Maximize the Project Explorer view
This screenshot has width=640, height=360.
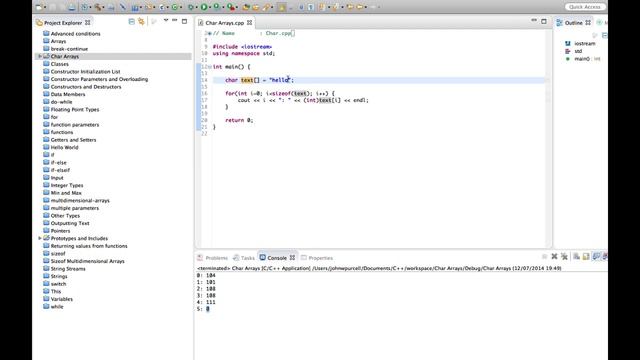184,21
